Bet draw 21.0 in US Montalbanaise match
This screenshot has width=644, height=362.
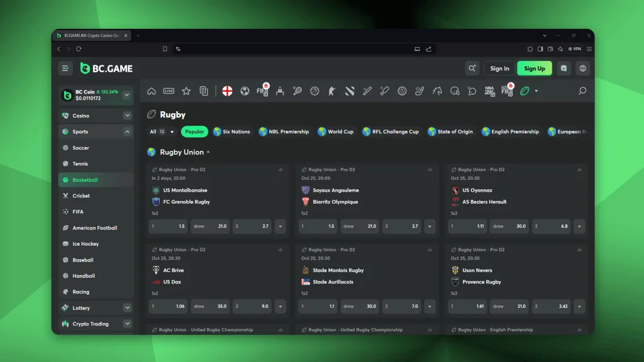[210, 226]
